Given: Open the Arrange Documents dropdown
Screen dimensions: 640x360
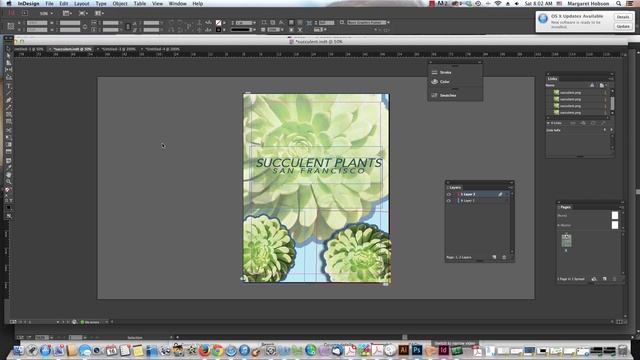Looking at the screenshot, I should point(99,13).
